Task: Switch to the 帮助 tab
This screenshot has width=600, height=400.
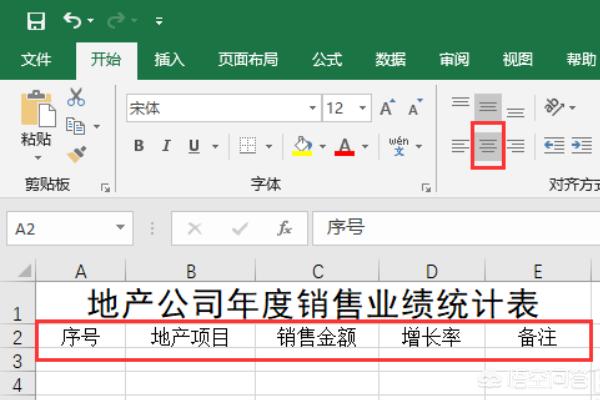Action: click(x=581, y=60)
